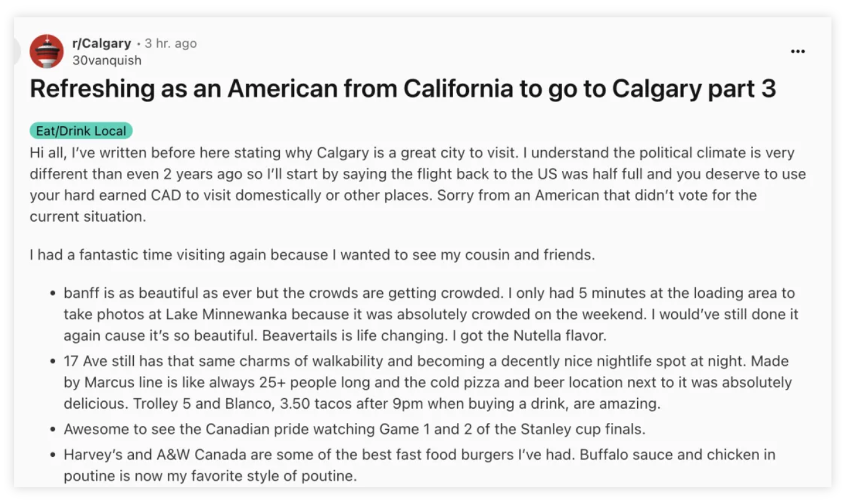View the 30vanquish user profile
842x504 pixels.
106,60
